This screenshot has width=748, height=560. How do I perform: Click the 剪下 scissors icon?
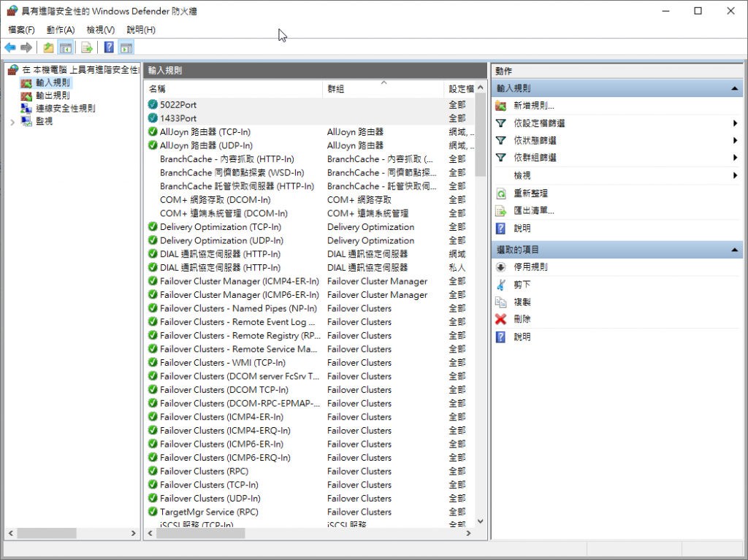[x=500, y=285]
